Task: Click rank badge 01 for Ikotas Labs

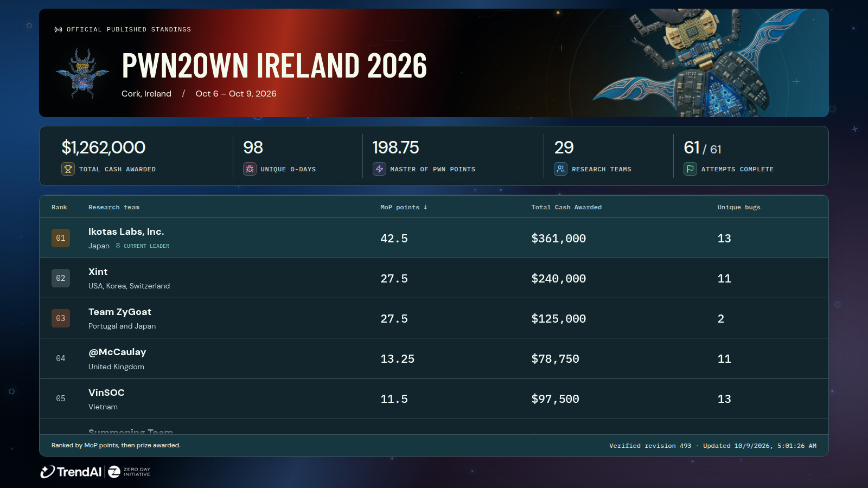Action: point(61,238)
